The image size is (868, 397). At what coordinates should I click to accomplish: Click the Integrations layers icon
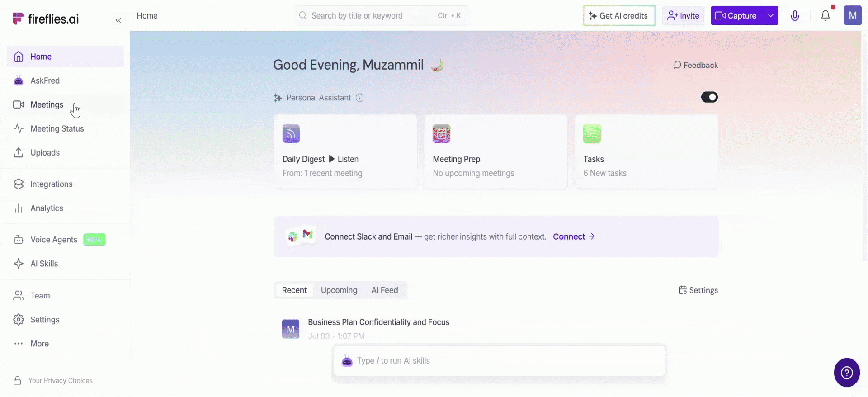pyautogui.click(x=19, y=184)
